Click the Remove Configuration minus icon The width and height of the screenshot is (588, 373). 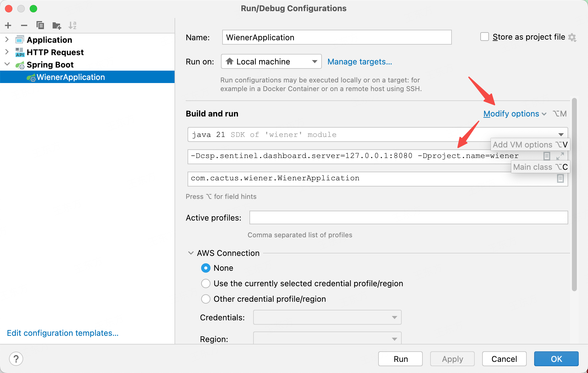[24, 25]
